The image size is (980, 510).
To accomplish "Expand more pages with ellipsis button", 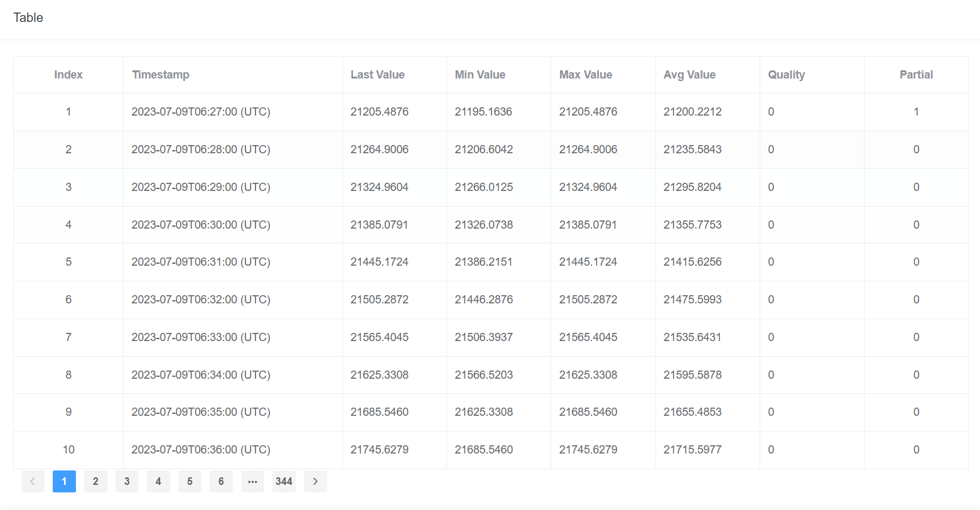I will 252,482.
